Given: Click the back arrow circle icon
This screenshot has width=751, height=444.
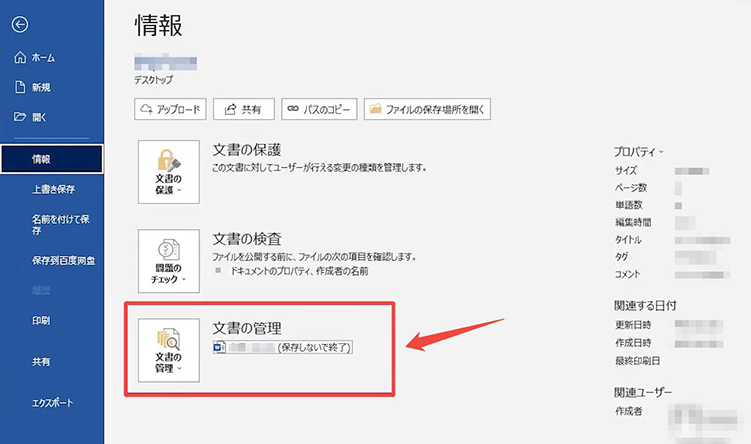Looking at the screenshot, I should [x=20, y=24].
